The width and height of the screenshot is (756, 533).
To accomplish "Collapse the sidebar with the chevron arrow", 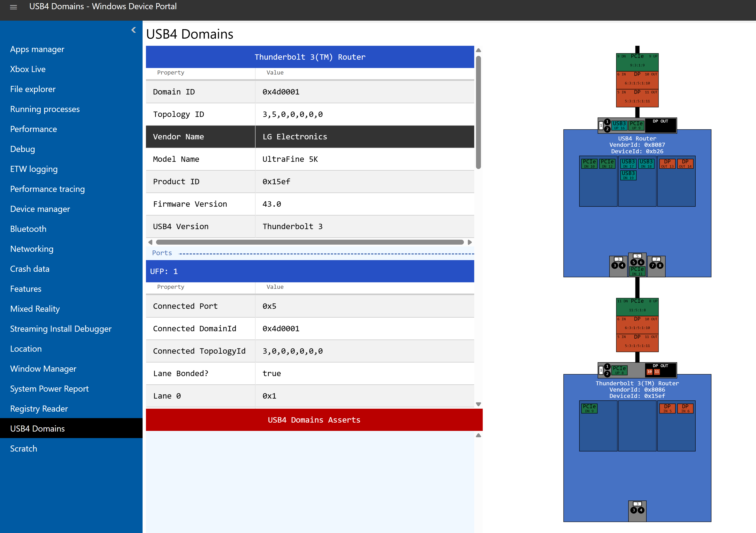I will tap(133, 30).
